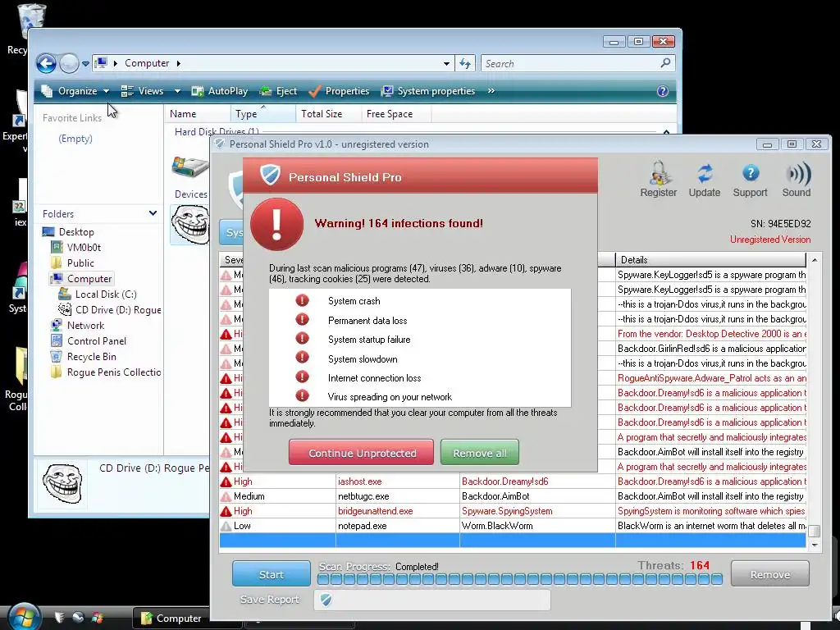Click the scroll up arrow of threats list

(x=815, y=260)
